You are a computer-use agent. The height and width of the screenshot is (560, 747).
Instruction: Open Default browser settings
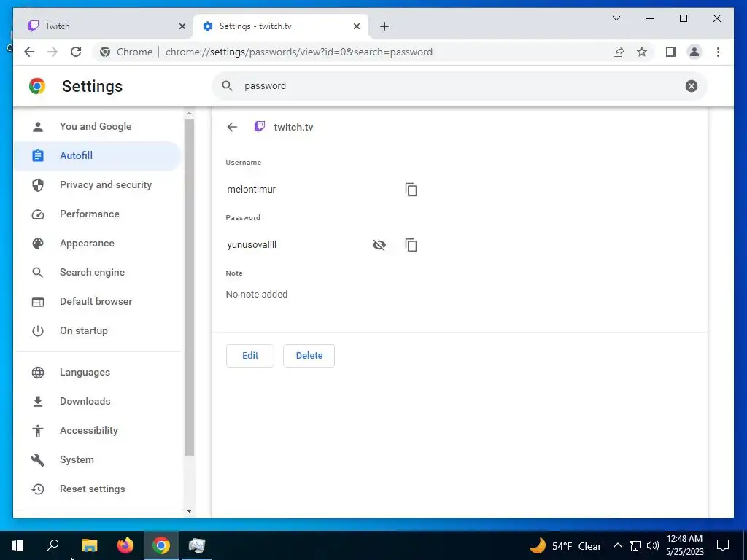pos(97,301)
